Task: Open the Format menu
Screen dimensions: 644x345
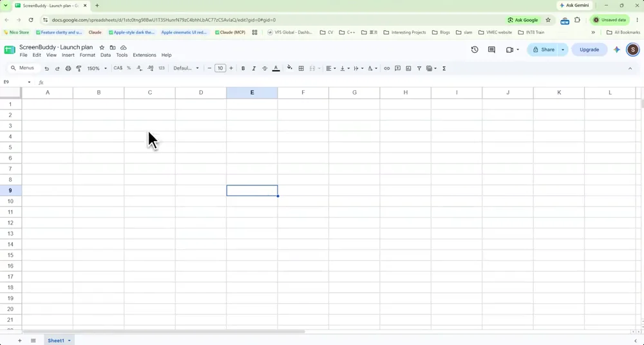Action: tap(88, 55)
